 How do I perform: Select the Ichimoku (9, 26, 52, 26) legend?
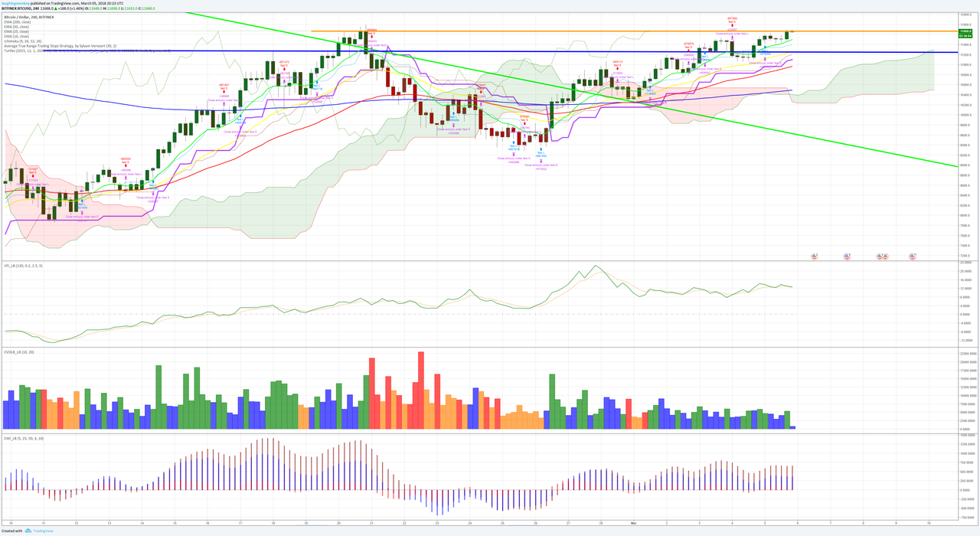(x=23, y=41)
